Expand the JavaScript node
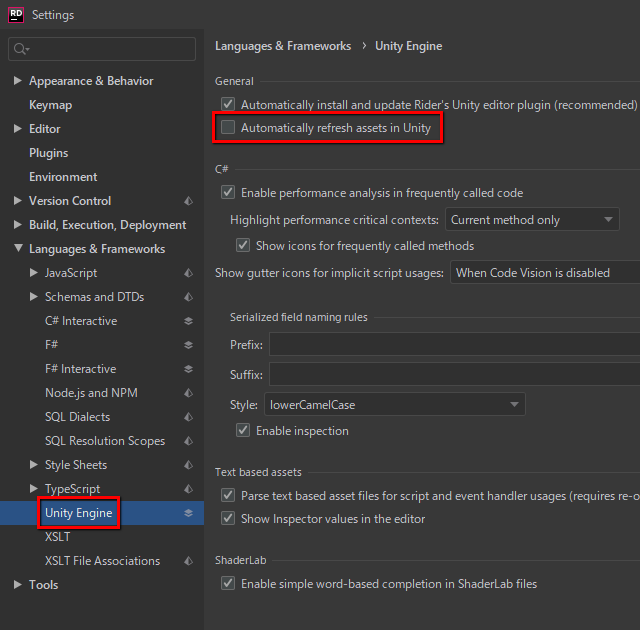Image resolution: width=640 pixels, height=630 pixels. click(34, 273)
